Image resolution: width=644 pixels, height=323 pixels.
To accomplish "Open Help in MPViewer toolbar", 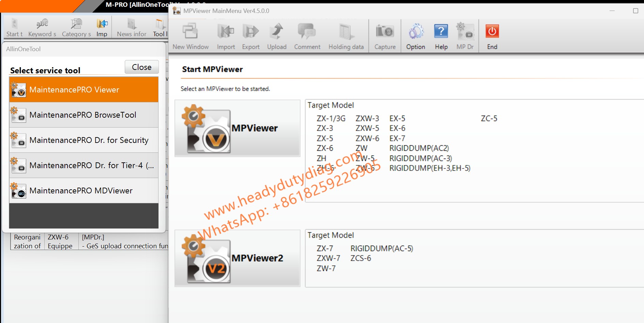I will coord(441,36).
